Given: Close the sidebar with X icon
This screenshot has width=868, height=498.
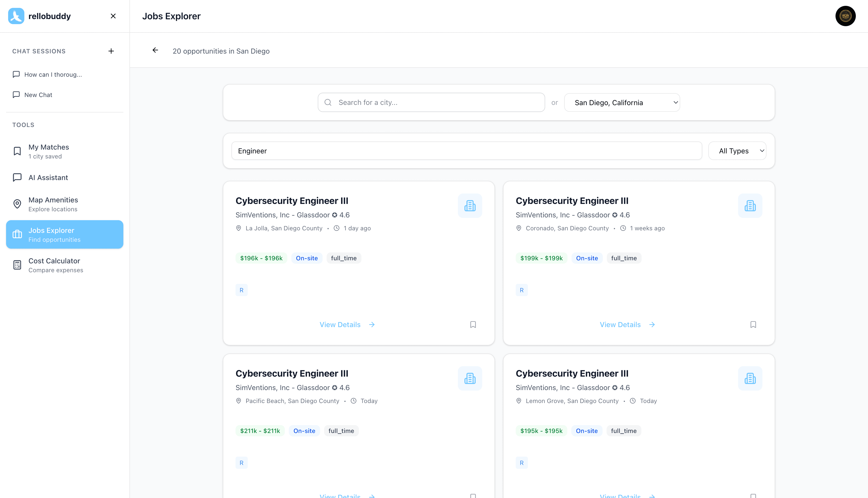Looking at the screenshot, I should [113, 16].
